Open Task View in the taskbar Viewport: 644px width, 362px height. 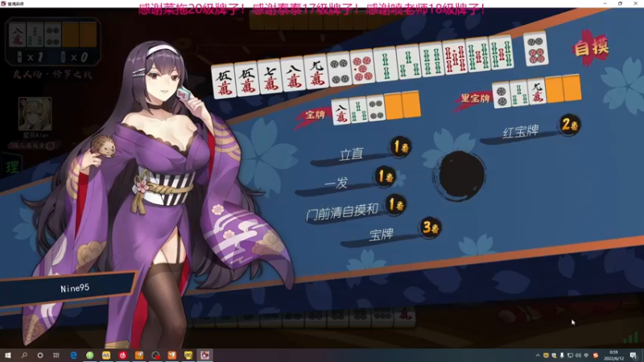point(56,356)
